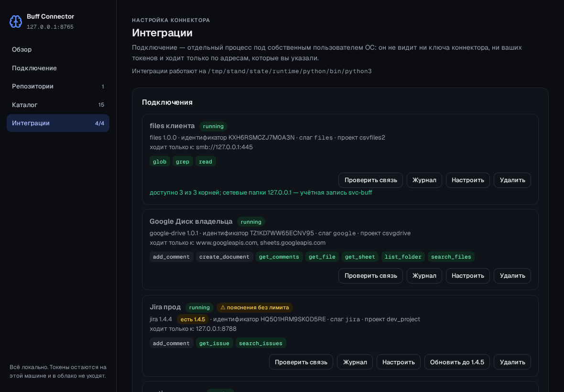Click the read tool chip
Viewport: 564px width, 392px height.
pyautogui.click(x=206, y=162)
